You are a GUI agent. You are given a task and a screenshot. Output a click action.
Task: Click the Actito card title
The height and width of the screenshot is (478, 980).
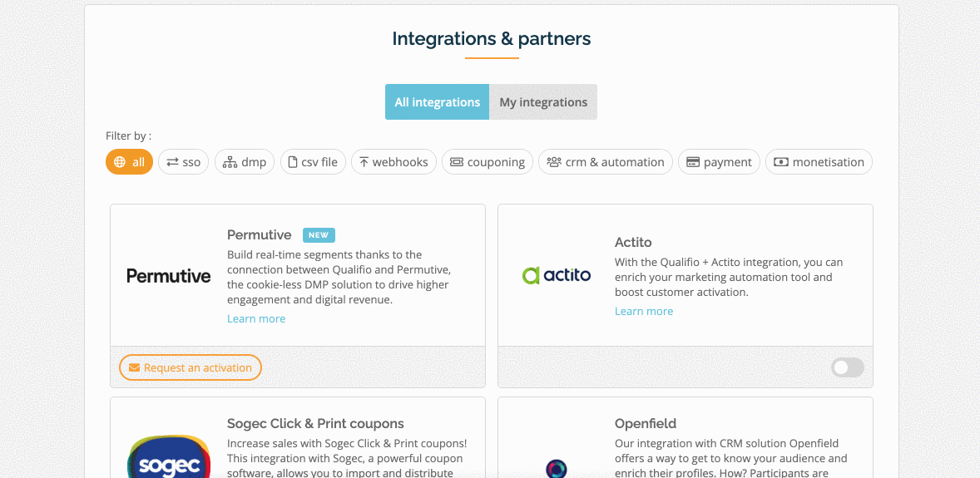point(633,243)
